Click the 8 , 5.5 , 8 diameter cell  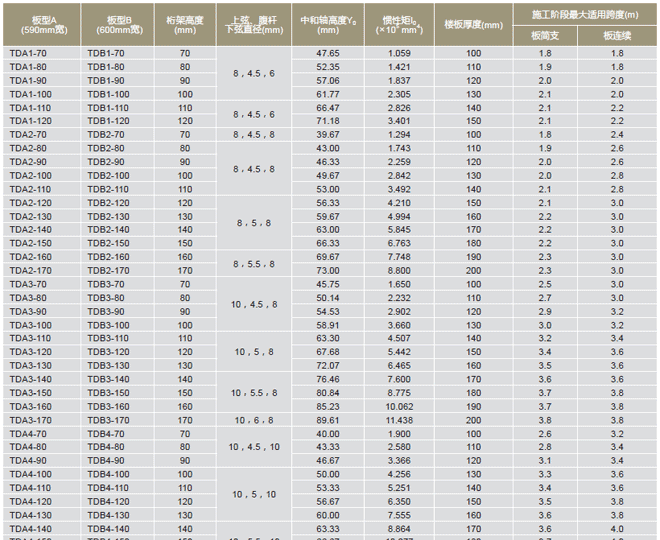tap(253, 264)
